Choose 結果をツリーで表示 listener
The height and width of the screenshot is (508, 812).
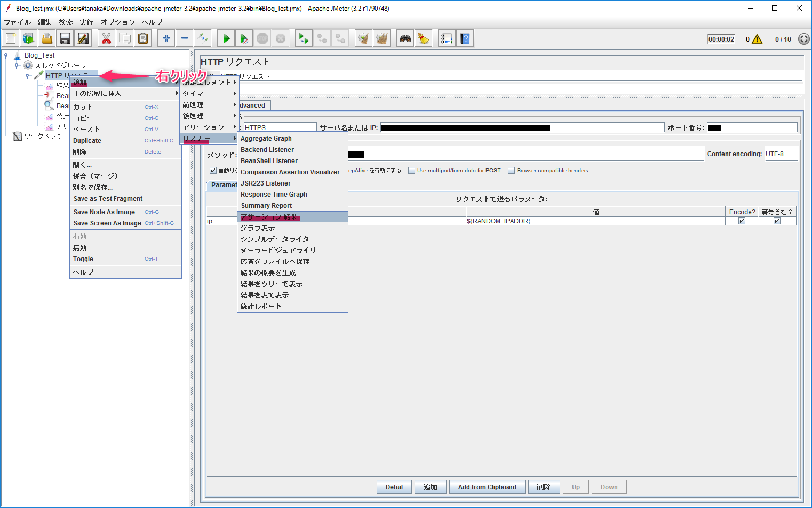point(292,284)
